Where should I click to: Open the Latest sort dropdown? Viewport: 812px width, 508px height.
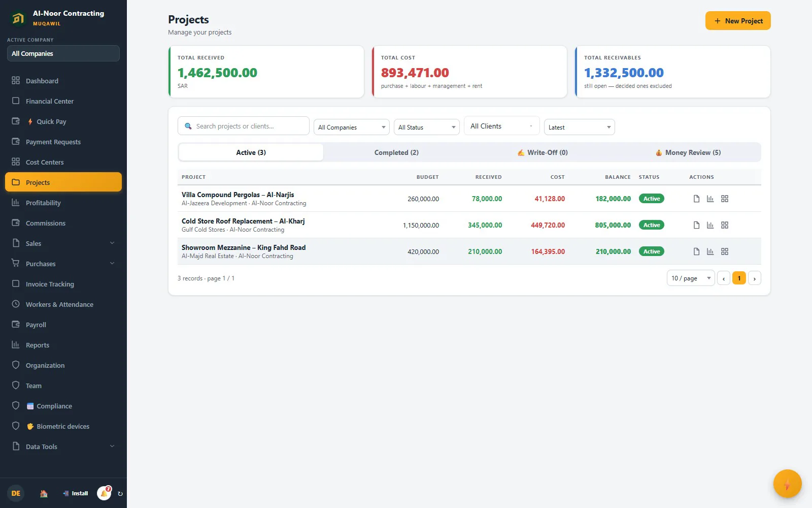coord(580,127)
